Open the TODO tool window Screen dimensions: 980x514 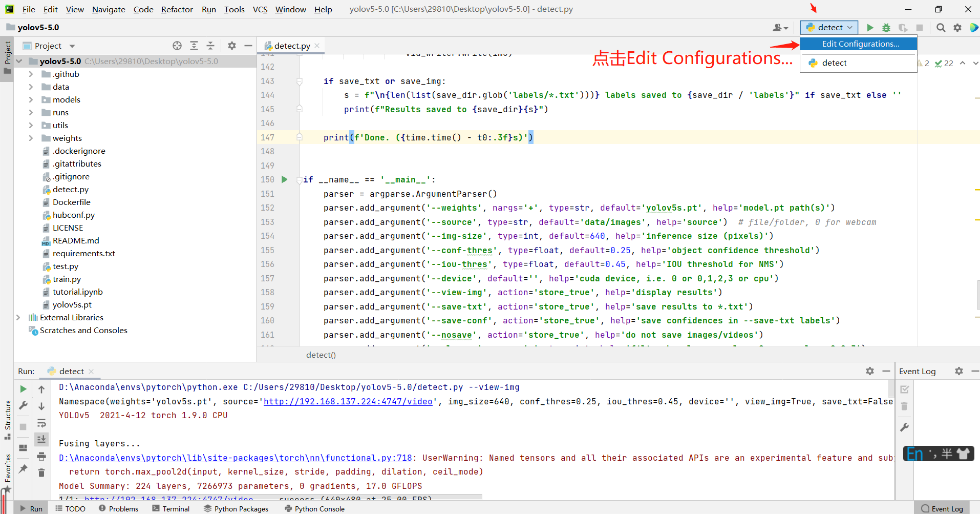pyautogui.click(x=70, y=508)
